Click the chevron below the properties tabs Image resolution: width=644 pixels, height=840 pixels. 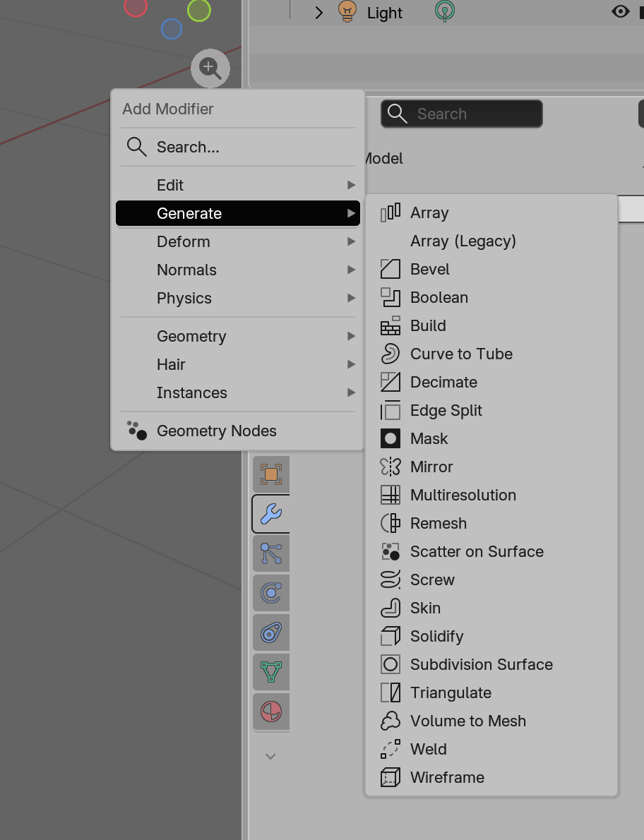[270, 756]
